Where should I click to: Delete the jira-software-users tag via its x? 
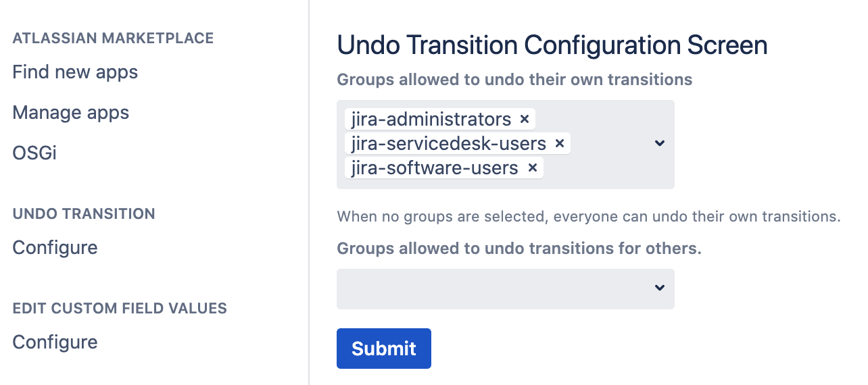click(x=532, y=168)
